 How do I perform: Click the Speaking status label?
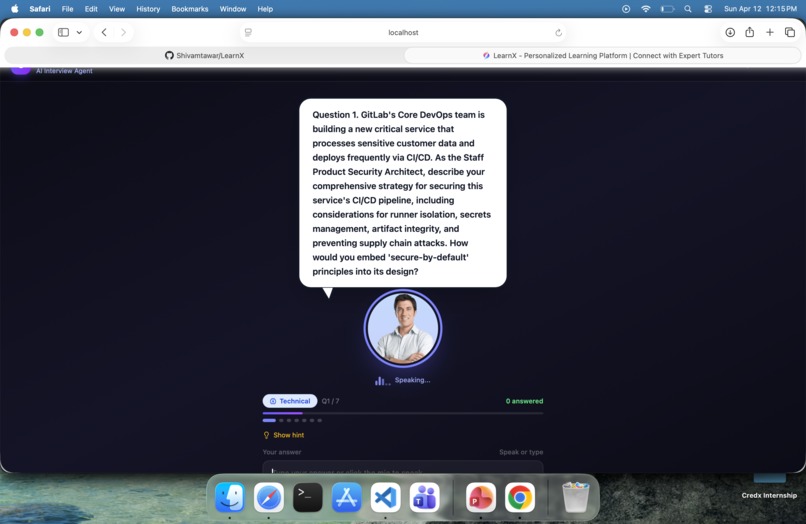tap(412, 380)
